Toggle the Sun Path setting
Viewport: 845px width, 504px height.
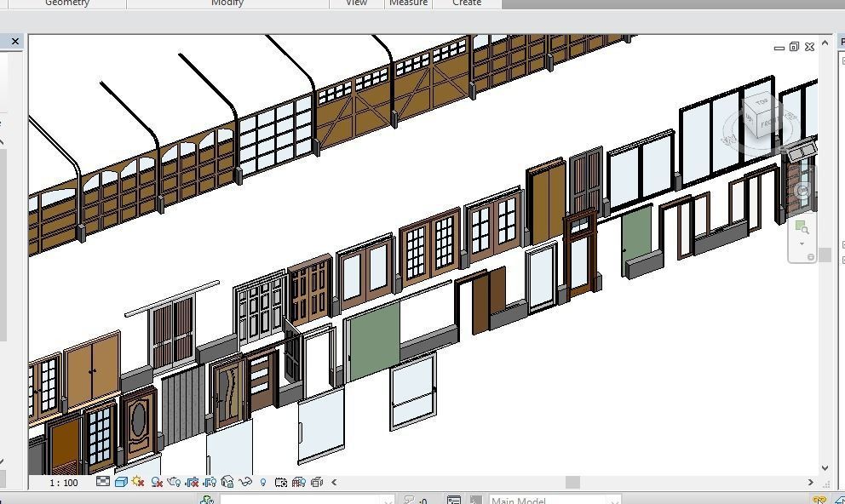click(x=137, y=482)
